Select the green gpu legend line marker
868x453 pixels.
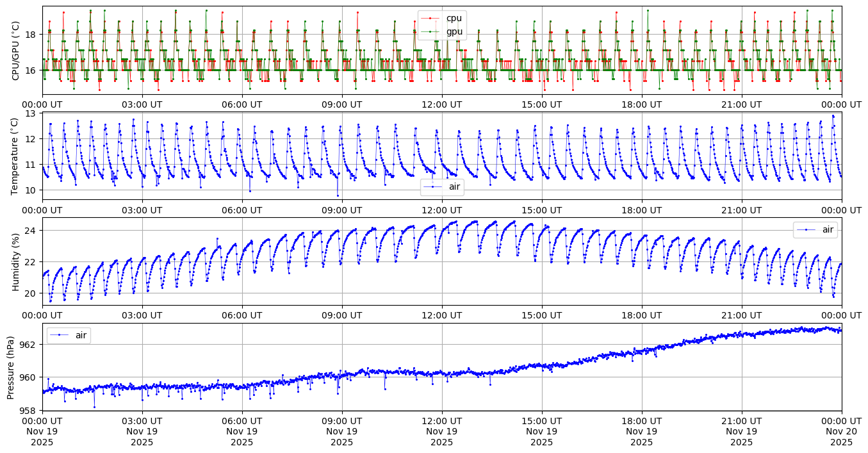tap(431, 31)
